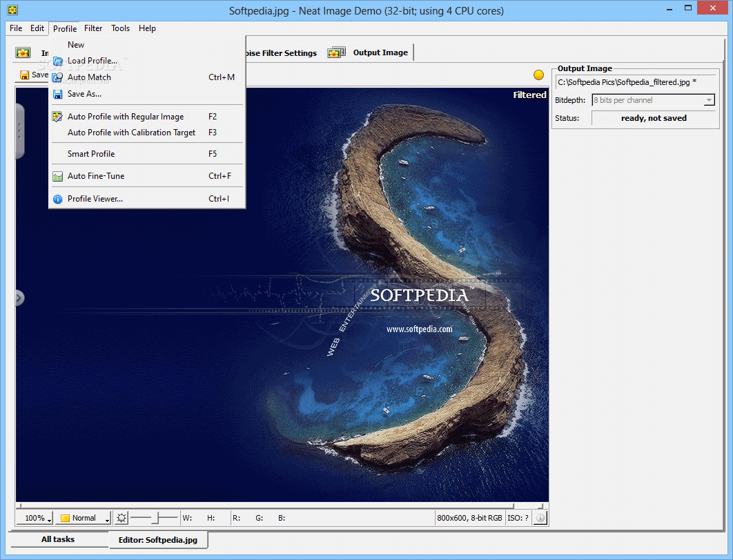Expand the left side panel arrow
733x560 pixels.
(19, 298)
